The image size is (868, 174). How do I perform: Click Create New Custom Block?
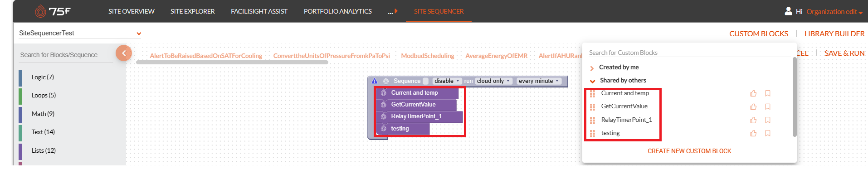689,151
